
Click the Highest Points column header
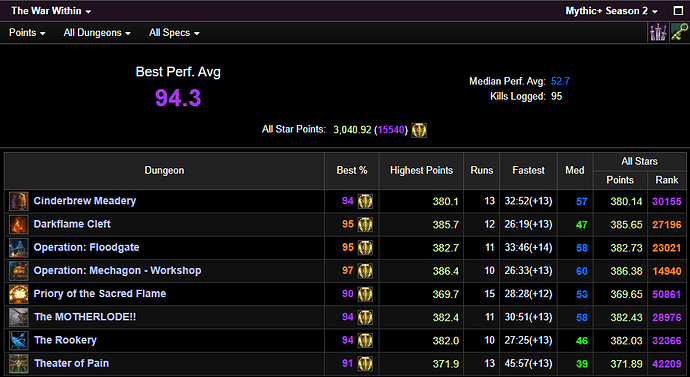click(x=421, y=171)
